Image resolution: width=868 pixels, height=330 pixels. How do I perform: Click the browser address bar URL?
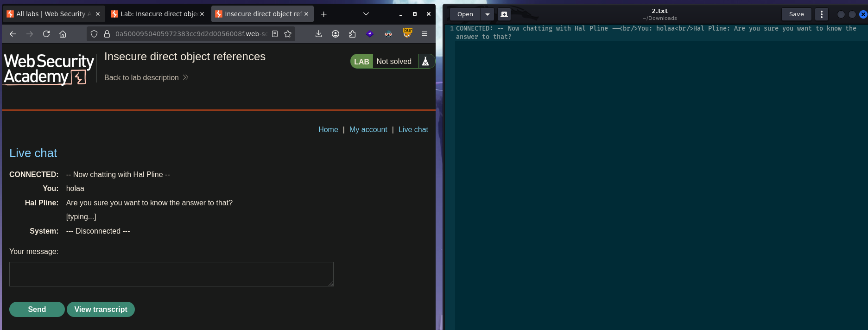click(191, 34)
